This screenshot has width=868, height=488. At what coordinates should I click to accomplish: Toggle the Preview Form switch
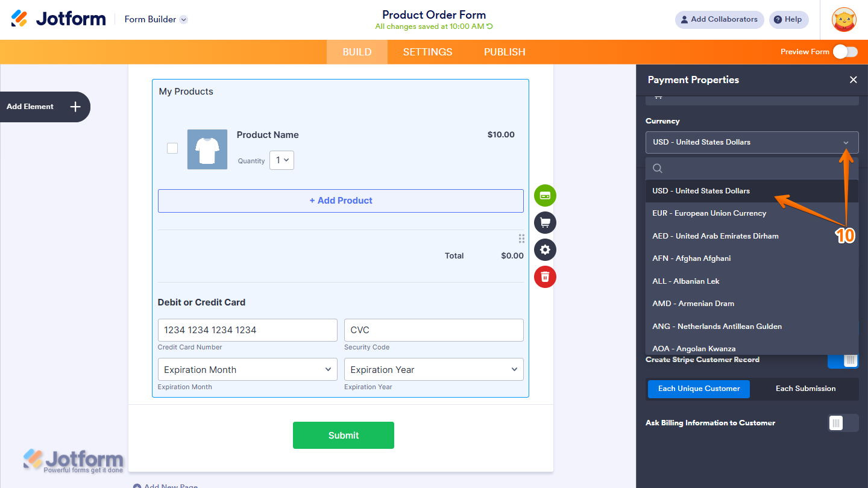coord(845,52)
